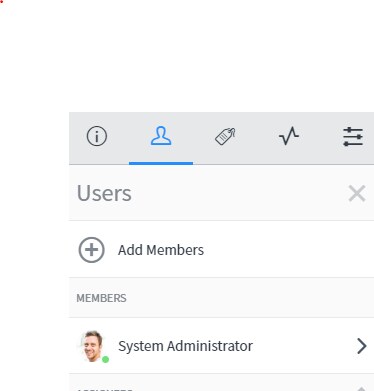
Task: Click the blue underline beneath Users tab
Action: 161,163
